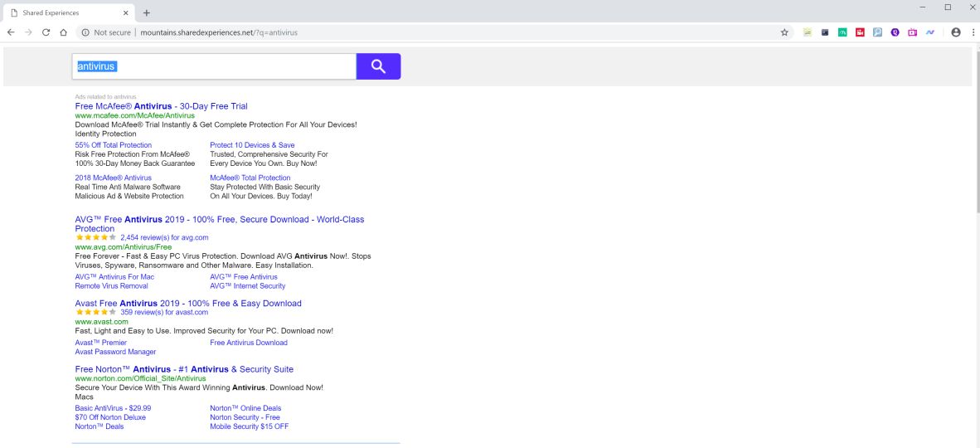This screenshot has width=980, height=448.
Task: Open the magnifier search extension
Action: click(x=877, y=32)
